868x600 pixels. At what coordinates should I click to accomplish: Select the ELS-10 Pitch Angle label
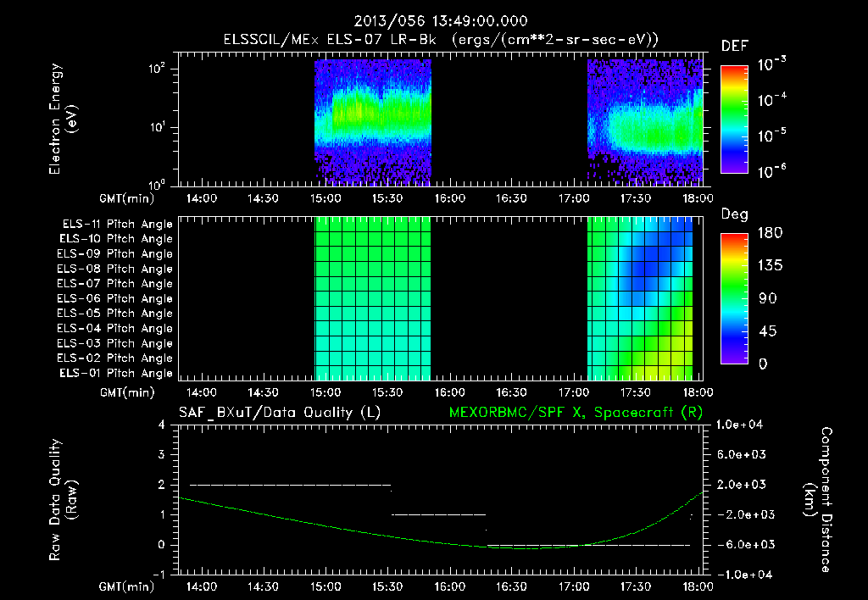tap(116, 239)
